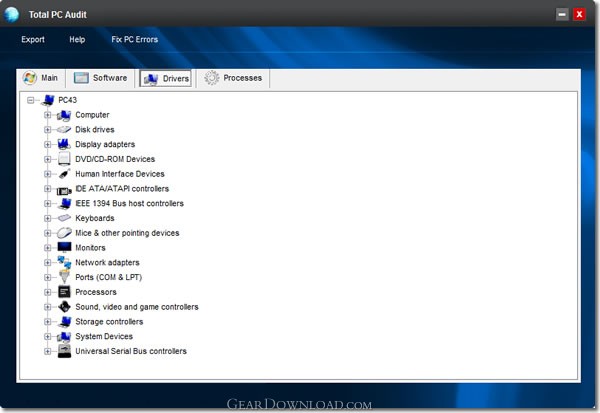Screen dimensions: 600x413
Task: Expand the Disk drives node
Action: pyautogui.click(x=47, y=130)
